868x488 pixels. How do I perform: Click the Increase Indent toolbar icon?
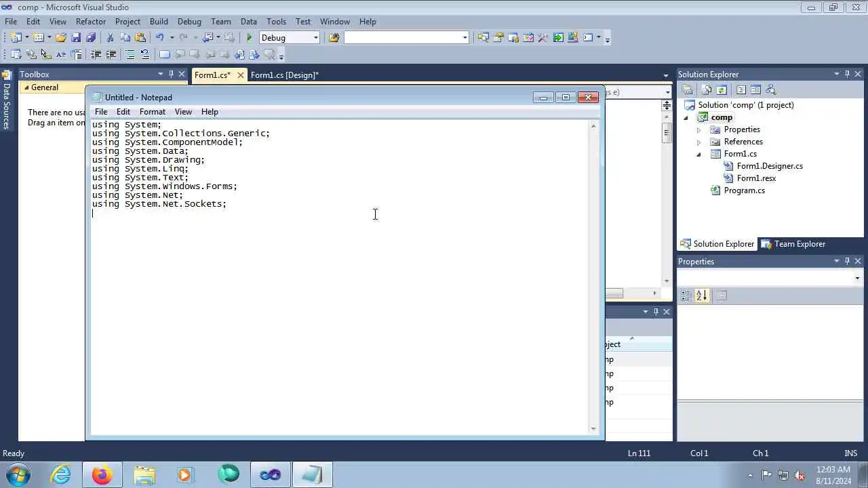(x=111, y=54)
